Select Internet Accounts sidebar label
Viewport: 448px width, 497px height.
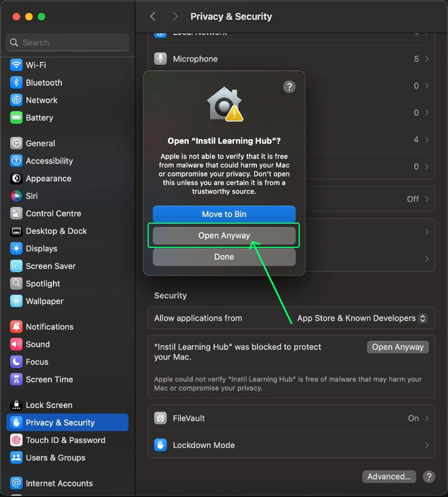tap(59, 483)
